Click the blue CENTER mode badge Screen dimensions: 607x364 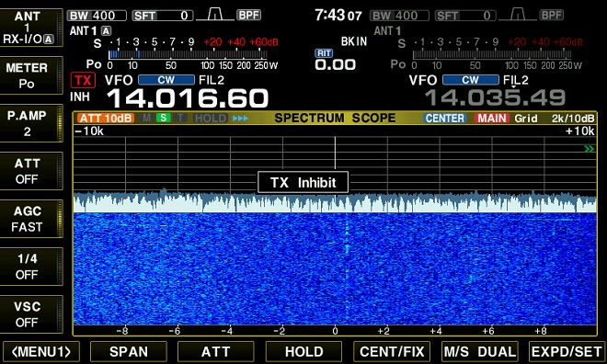click(x=445, y=118)
